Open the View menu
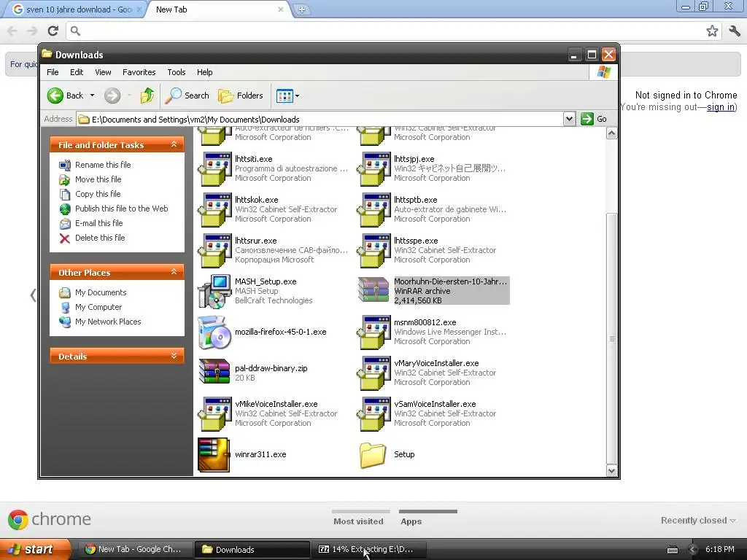The width and height of the screenshot is (747, 560). pyautogui.click(x=103, y=72)
